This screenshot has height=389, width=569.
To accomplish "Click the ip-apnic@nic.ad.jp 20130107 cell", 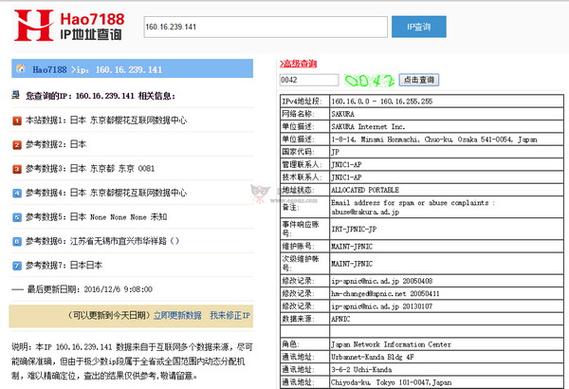I will click(x=446, y=306).
